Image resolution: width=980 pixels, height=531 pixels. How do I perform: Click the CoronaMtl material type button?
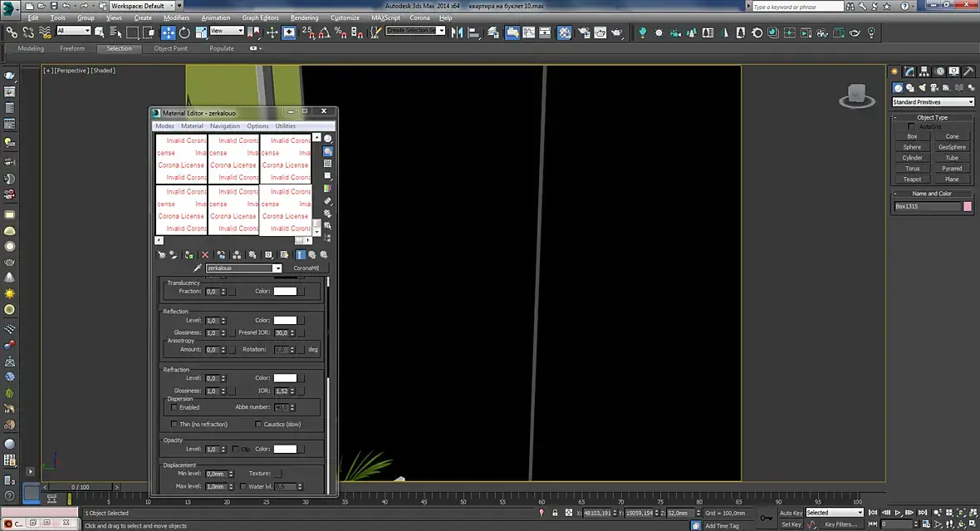[x=306, y=268]
